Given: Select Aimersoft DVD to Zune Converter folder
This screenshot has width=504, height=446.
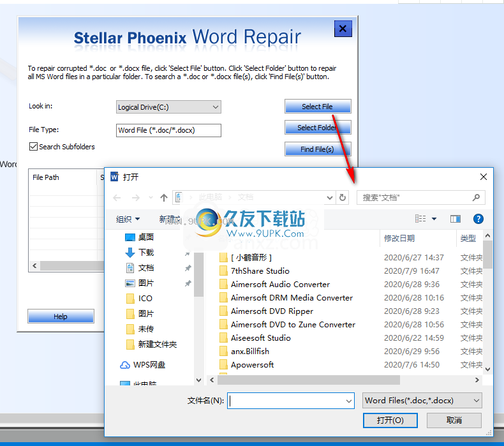Looking at the screenshot, I should click(x=293, y=325).
